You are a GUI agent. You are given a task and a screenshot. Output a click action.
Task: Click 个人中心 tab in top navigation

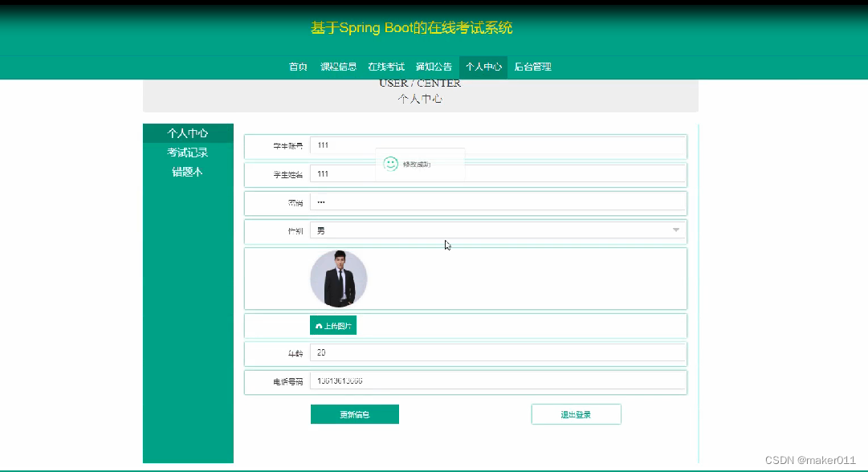(483, 67)
